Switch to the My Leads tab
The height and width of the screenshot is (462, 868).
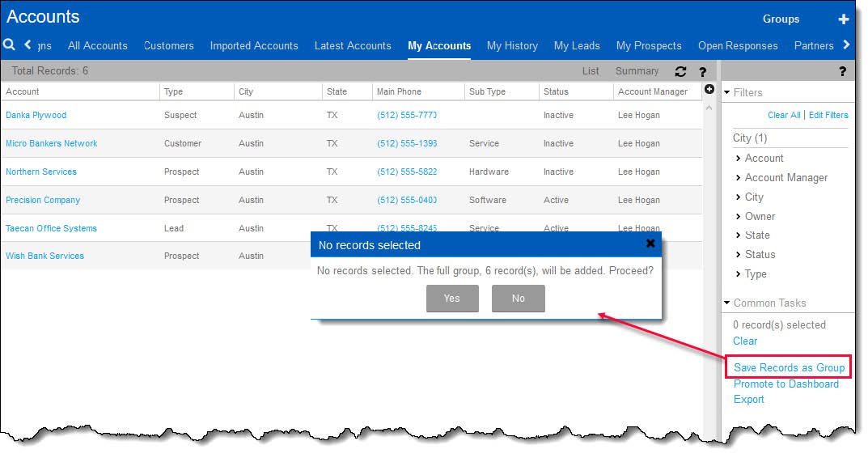577,45
